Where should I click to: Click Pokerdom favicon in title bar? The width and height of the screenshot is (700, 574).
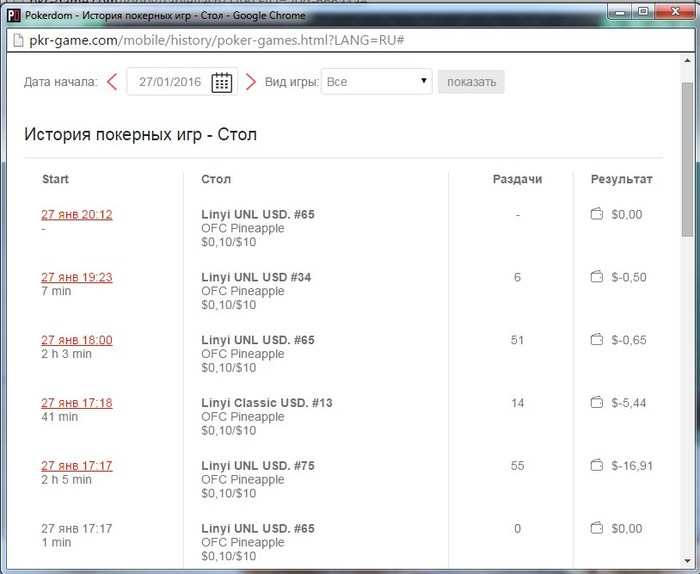13,16
